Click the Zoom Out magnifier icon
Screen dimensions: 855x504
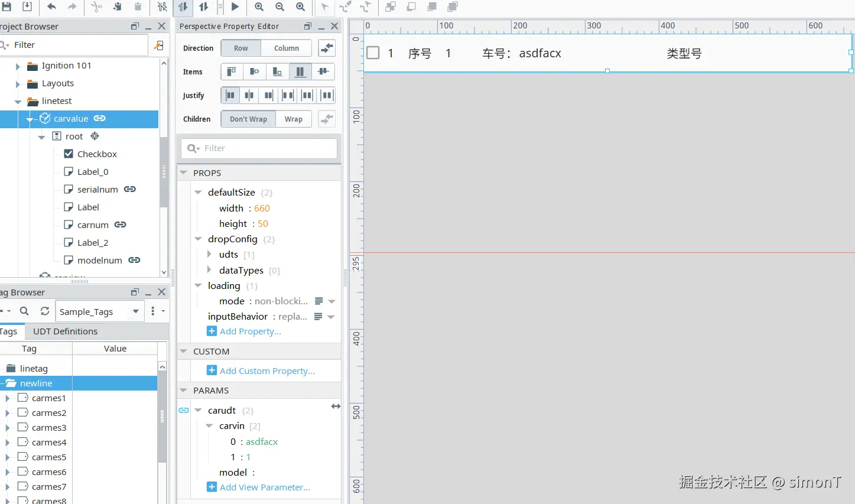(x=279, y=6)
